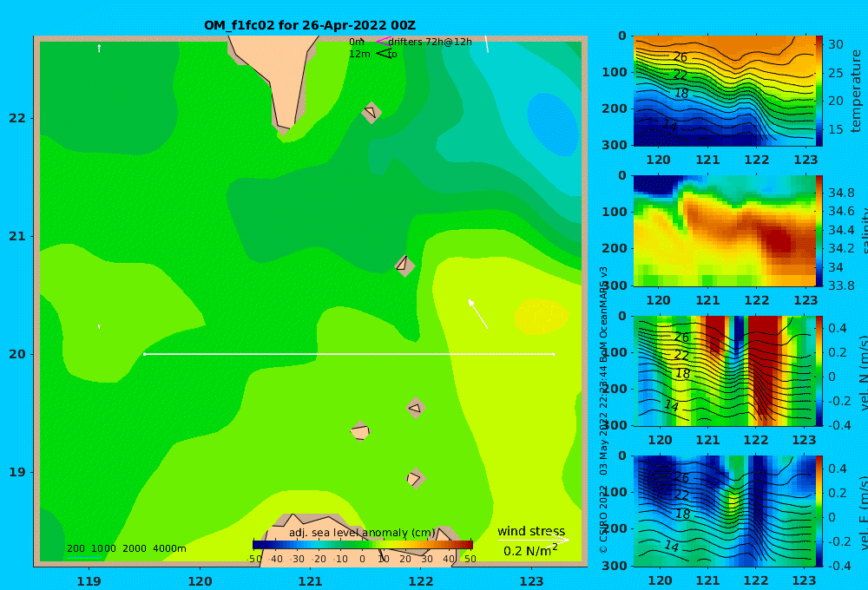Click the 'vel. N (m/s)' axis label
This screenshot has width=868, height=590.
[863, 370]
